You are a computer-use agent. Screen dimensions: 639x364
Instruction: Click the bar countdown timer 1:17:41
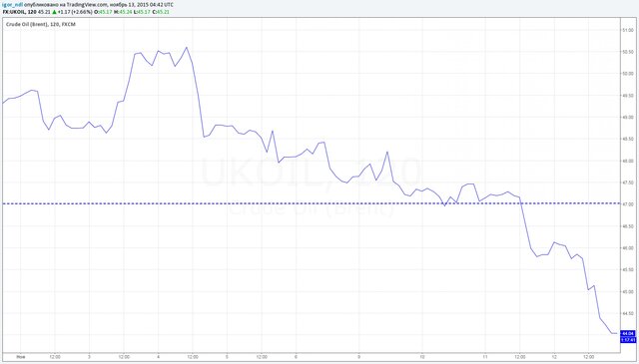(x=628, y=339)
